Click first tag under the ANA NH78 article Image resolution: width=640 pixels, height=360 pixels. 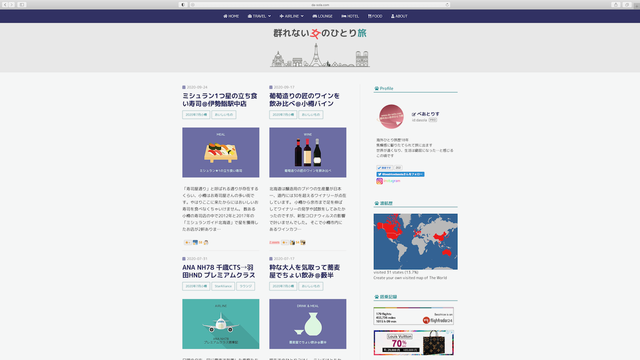[x=196, y=286]
